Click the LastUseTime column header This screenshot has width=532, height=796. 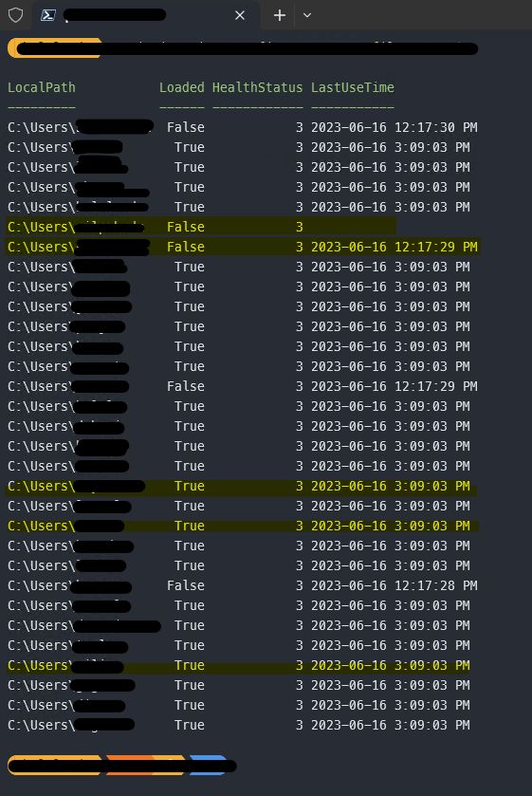coord(353,87)
